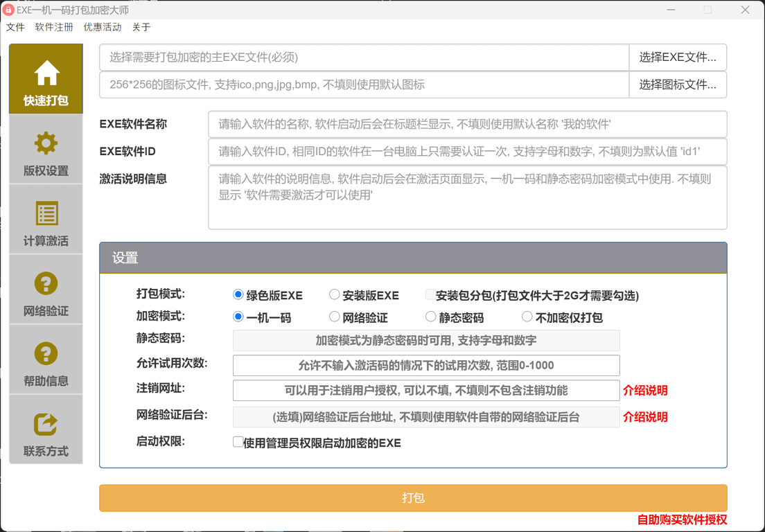Open the 快速打包 home icon tab
The height and width of the screenshot is (532, 765).
[x=46, y=79]
